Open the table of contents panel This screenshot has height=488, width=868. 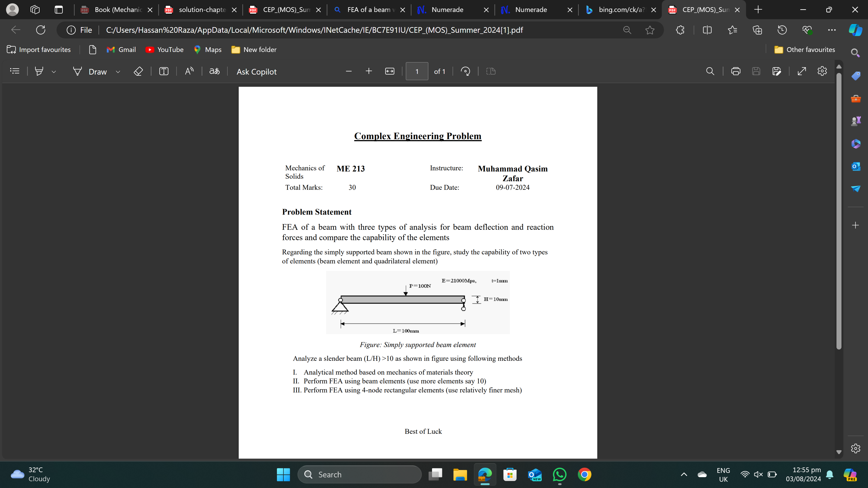(x=14, y=71)
